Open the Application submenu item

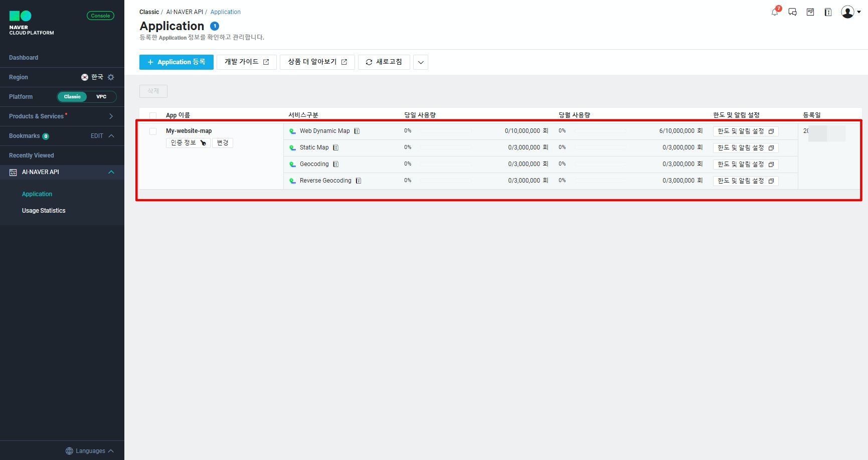(37, 194)
